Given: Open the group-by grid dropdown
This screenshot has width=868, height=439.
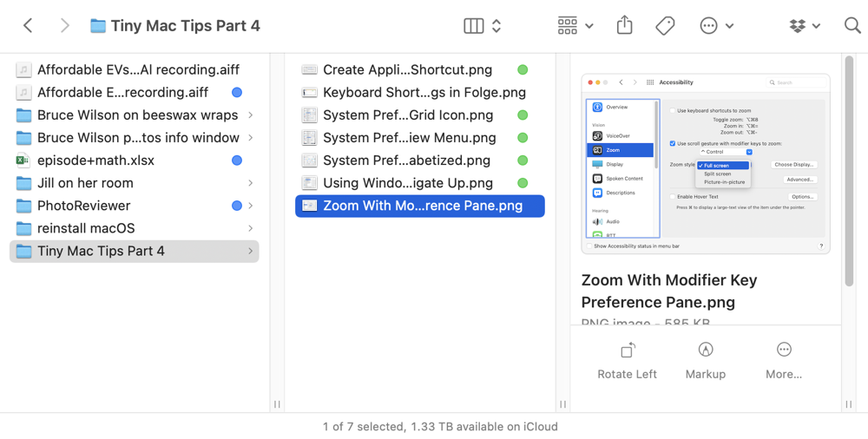Looking at the screenshot, I should tap(575, 26).
